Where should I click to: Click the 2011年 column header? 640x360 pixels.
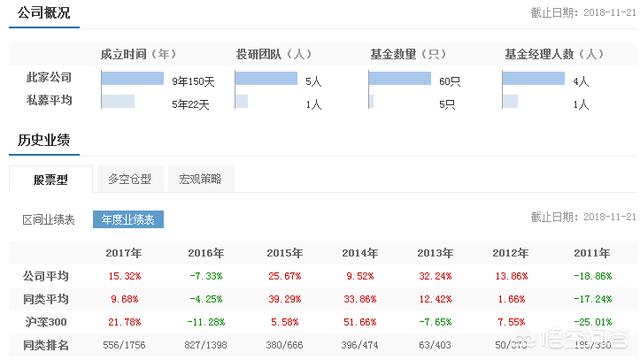592,253
